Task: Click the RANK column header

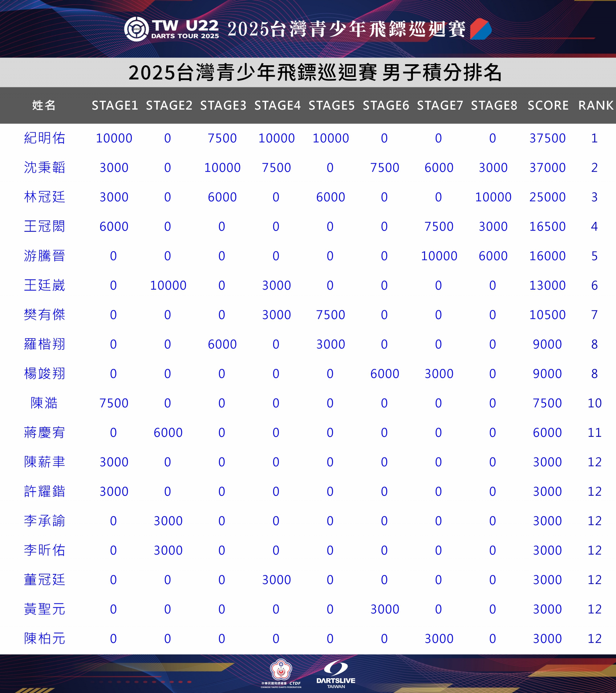Action: tap(595, 105)
